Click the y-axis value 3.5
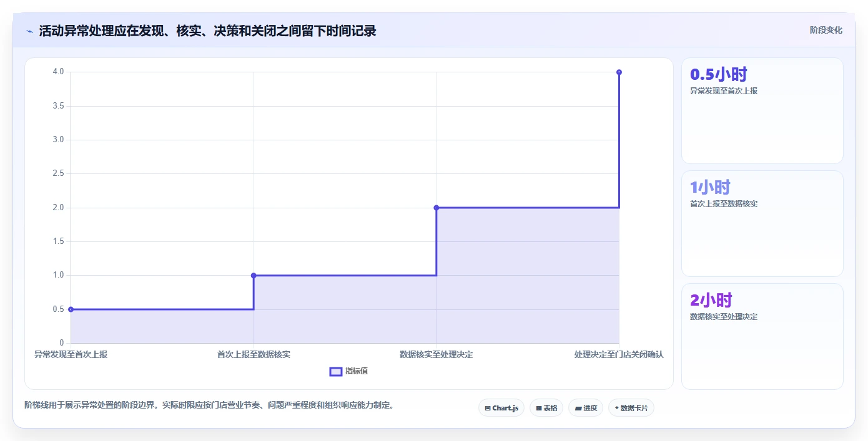The image size is (868, 441). pyautogui.click(x=58, y=106)
